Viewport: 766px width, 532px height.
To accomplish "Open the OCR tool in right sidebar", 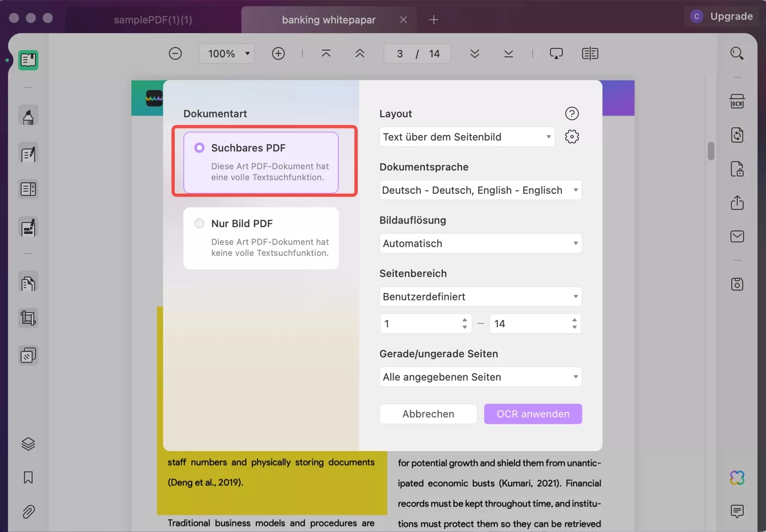I will (737, 102).
